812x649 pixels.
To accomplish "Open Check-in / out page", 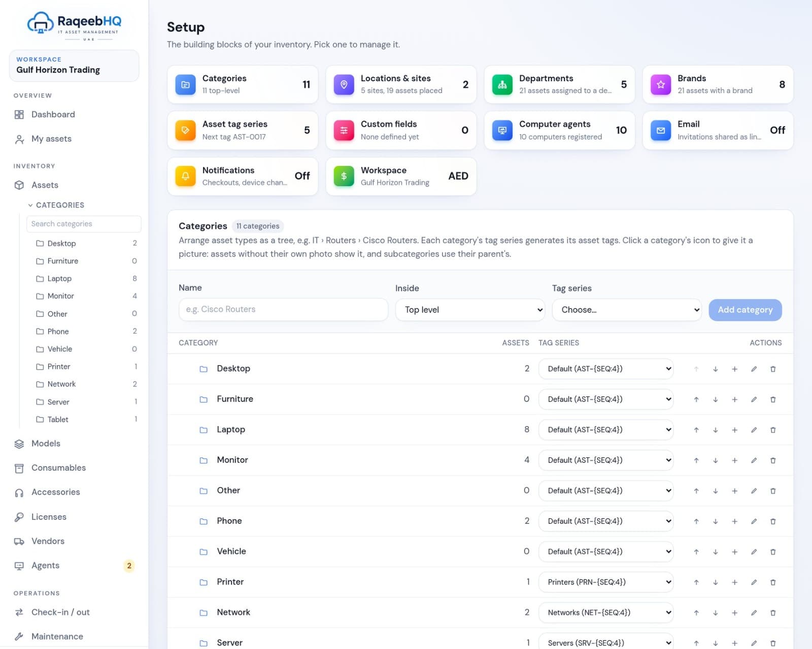I will [74, 612].
